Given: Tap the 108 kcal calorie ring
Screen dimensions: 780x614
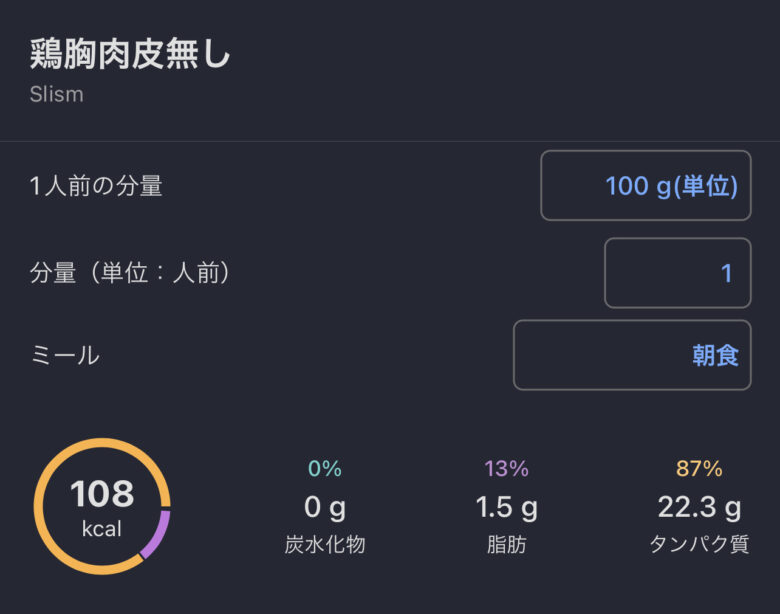Looking at the screenshot, I should coord(102,507).
